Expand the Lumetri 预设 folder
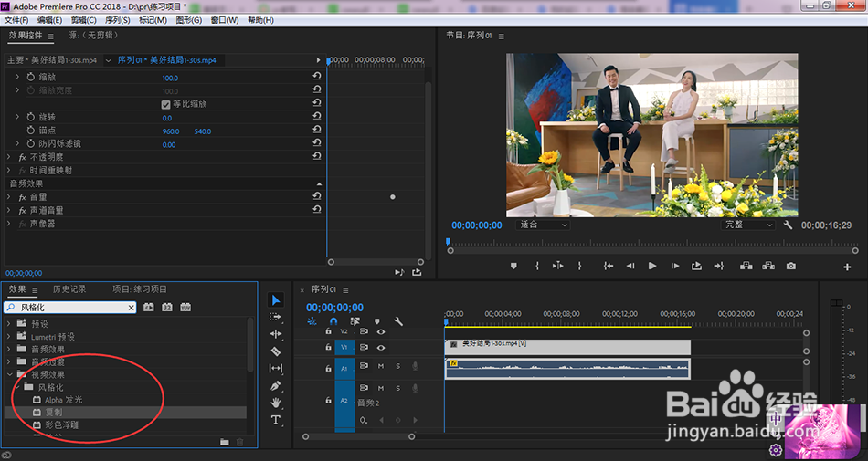Viewport: 868px width, 461px height. click(x=9, y=336)
